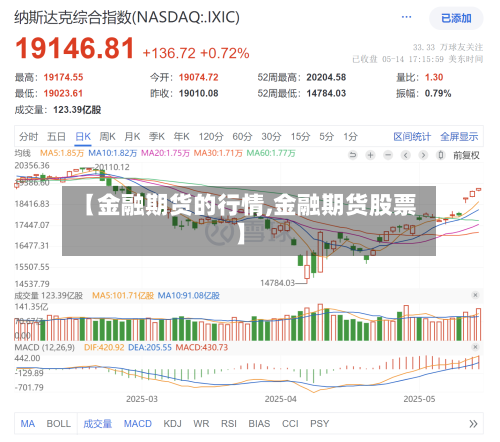
Task: Toggle the MACD indicator button
Action: [x=138, y=424]
